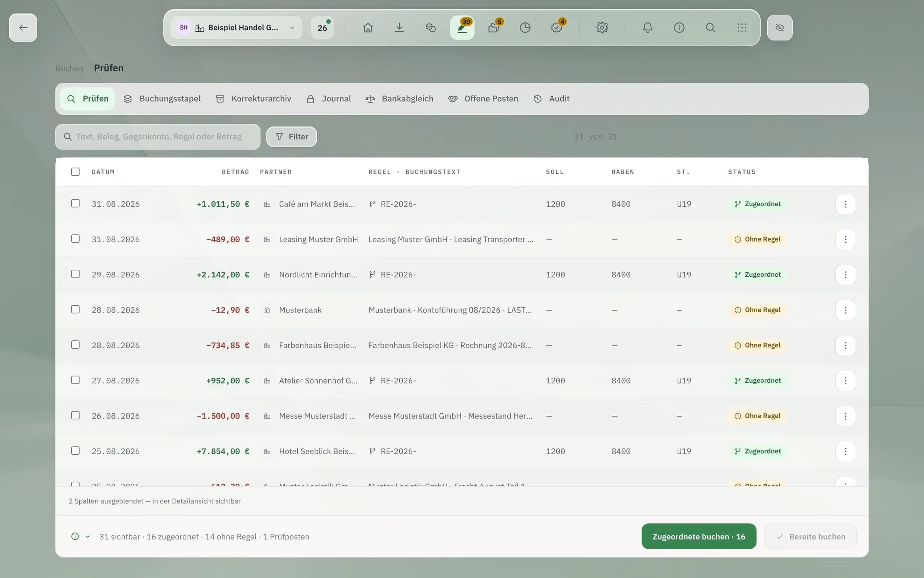
Task: Click the info circle in toolbar
Action: click(x=679, y=28)
